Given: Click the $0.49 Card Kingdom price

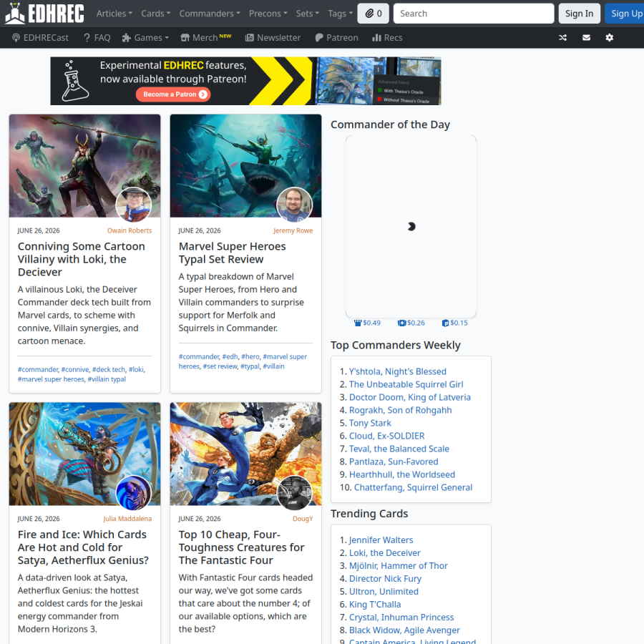Looking at the screenshot, I should tap(367, 323).
